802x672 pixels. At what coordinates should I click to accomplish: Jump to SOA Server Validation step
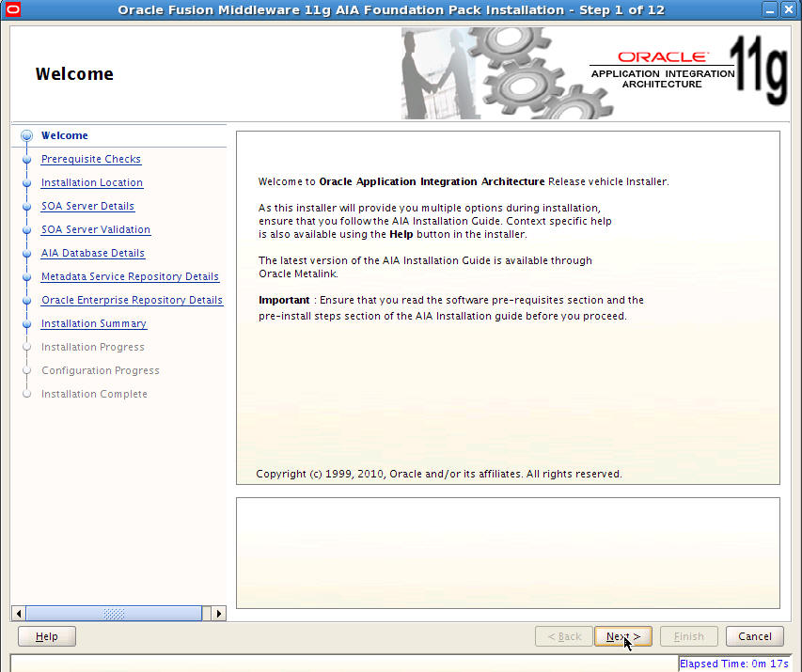tap(96, 229)
